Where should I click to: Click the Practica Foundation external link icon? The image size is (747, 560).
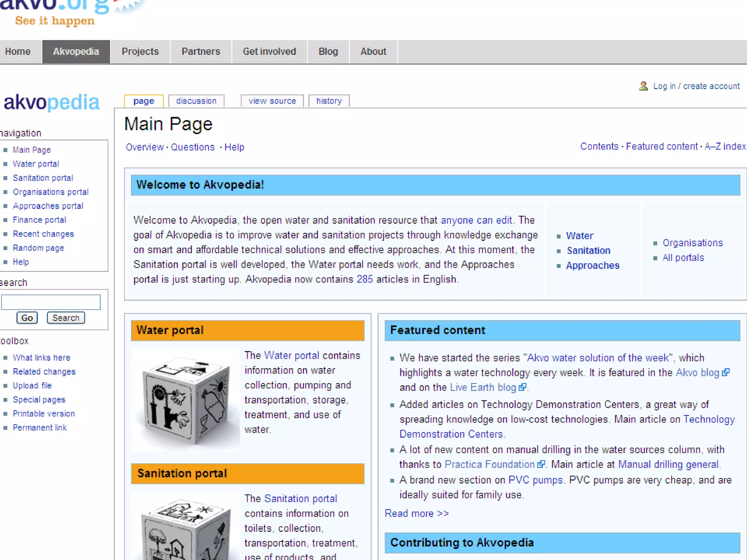pyautogui.click(x=541, y=464)
